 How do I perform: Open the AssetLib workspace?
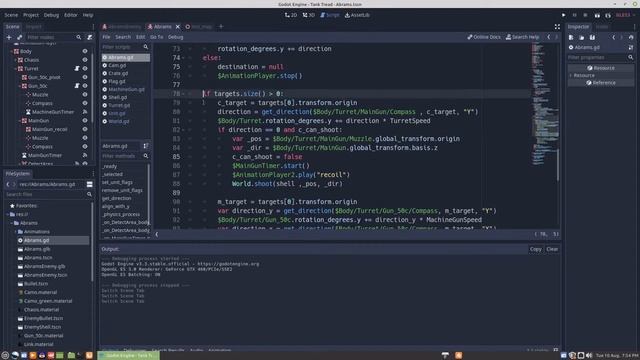[x=357, y=15]
